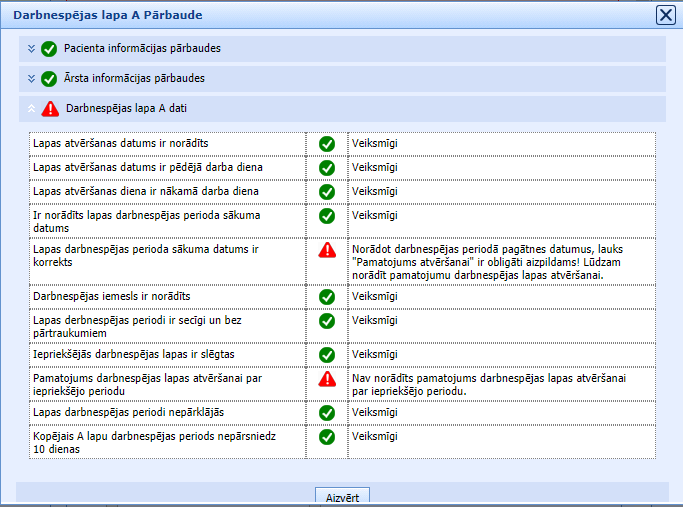Image resolution: width=683 pixels, height=507 pixels.
Task: Click green check for Iepriekšējās darbnespējas lapas ir slēgtas
Action: click(326, 355)
